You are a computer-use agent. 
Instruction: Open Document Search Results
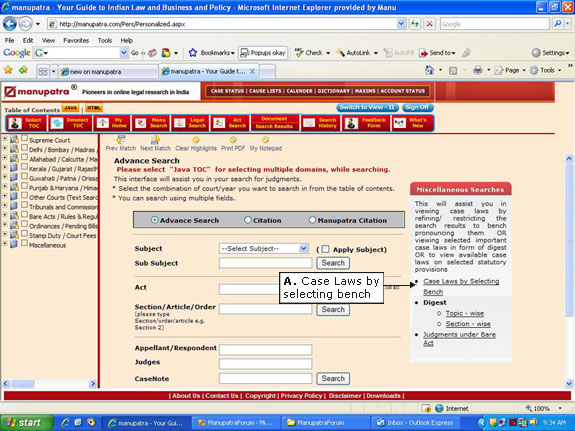tap(275, 123)
